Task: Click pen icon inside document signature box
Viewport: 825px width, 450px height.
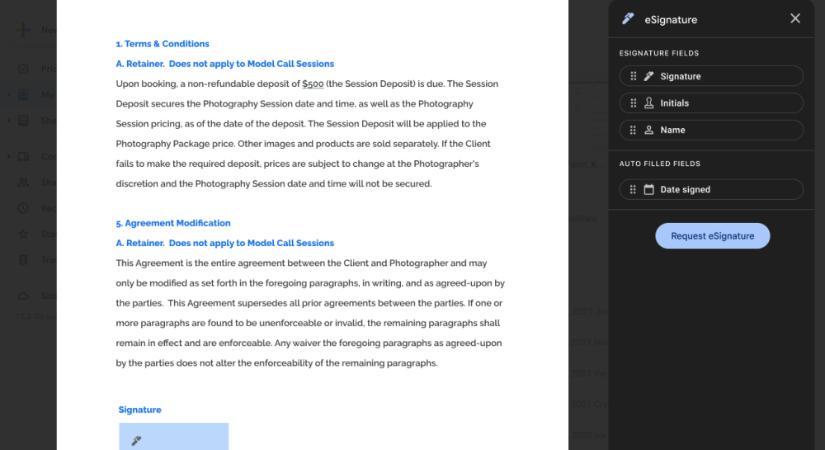Action: 136,441
